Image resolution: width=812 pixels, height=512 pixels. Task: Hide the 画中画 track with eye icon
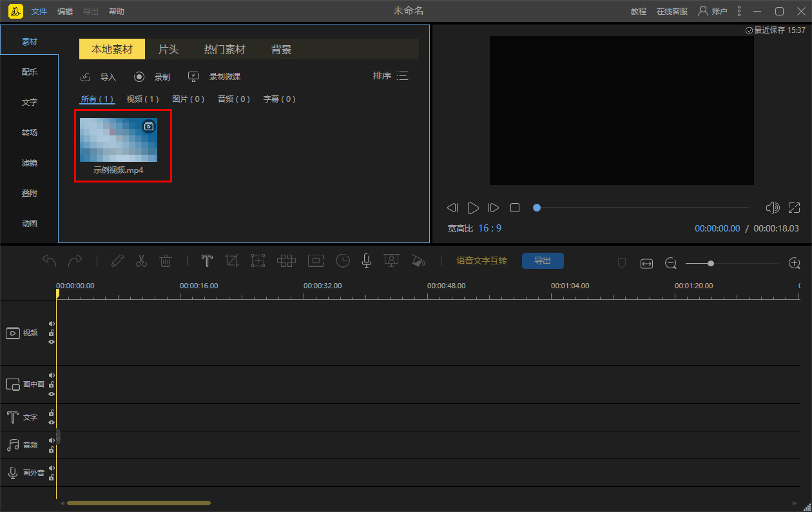(52, 393)
